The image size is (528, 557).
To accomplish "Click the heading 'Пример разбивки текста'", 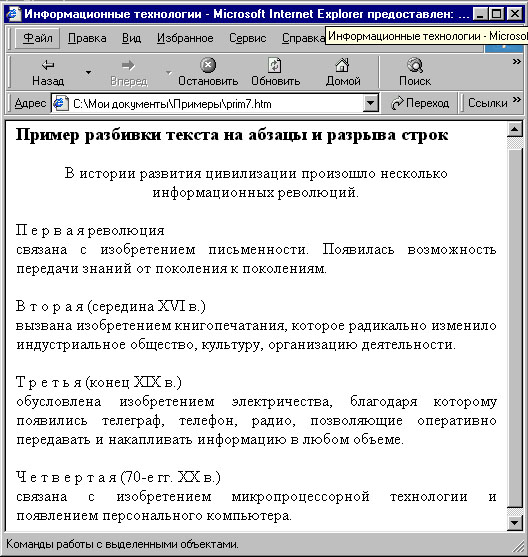I will (231, 135).
